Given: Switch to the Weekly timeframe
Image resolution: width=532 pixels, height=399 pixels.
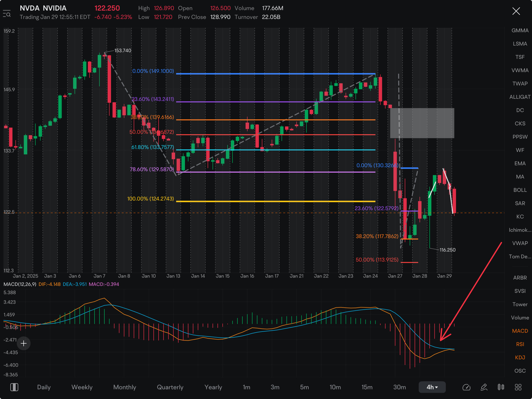Looking at the screenshot, I should [x=82, y=387].
